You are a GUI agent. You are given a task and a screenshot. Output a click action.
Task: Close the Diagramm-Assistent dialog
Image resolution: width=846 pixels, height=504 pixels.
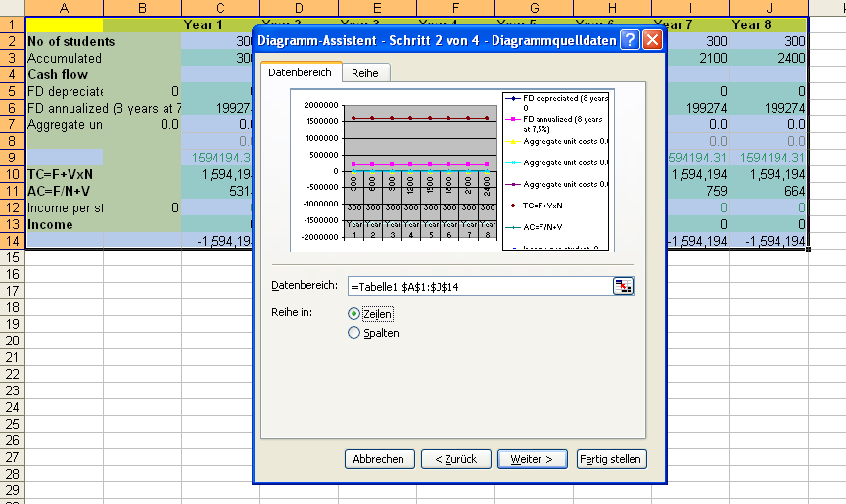[652, 40]
